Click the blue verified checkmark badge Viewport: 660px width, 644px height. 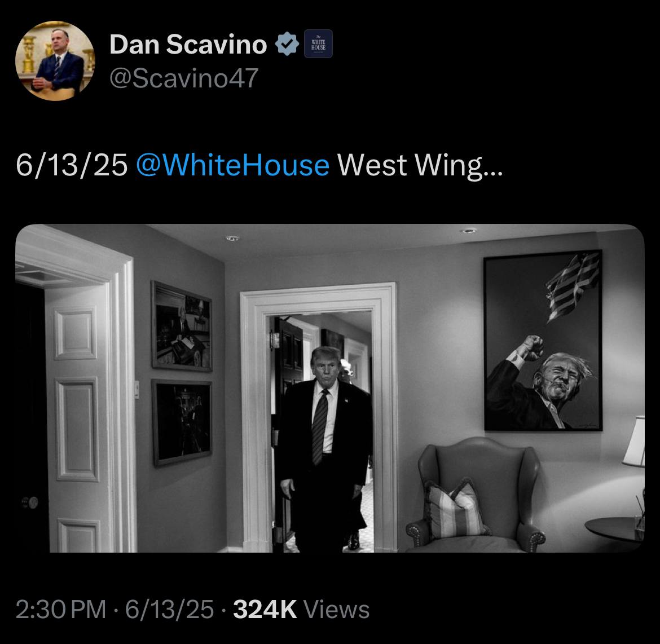tap(287, 43)
